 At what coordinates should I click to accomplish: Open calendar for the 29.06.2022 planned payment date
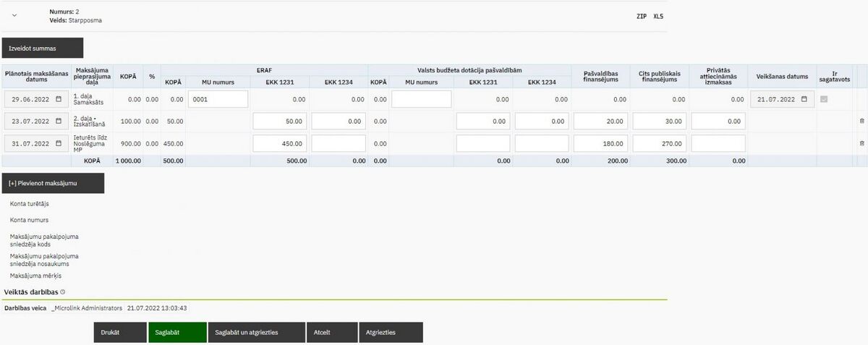[x=59, y=99]
